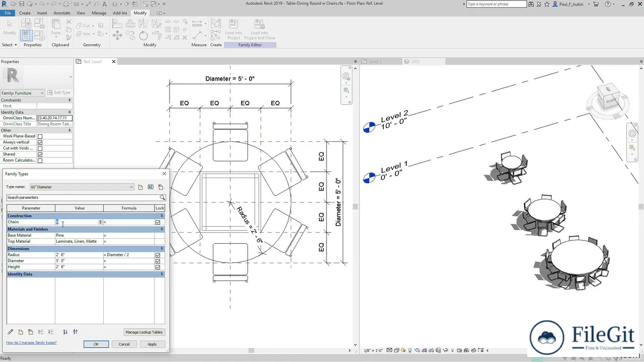Select the Copy tool in Modify panel
Image resolution: width=644 pixels, height=362 pixels.
[x=130, y=35]
